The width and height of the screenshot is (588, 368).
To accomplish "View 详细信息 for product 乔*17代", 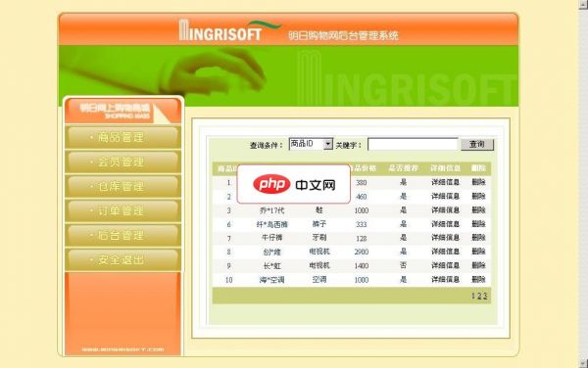I will point(445,210).
